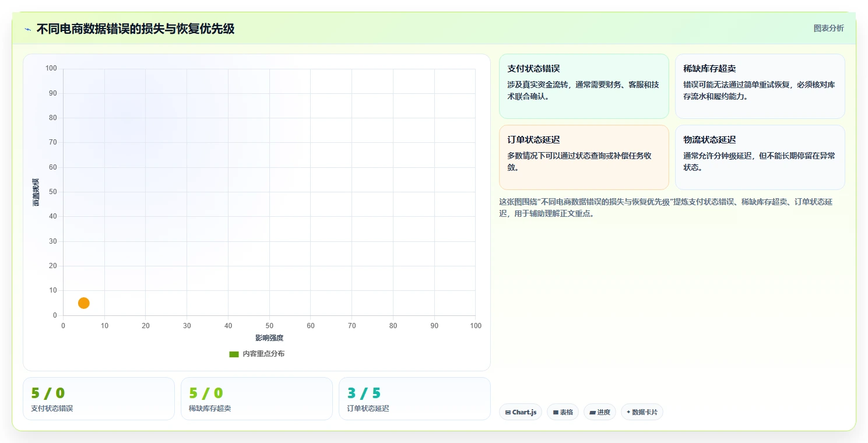
Task: Select the Chart.js tag chip
Action: click(521, 412)
